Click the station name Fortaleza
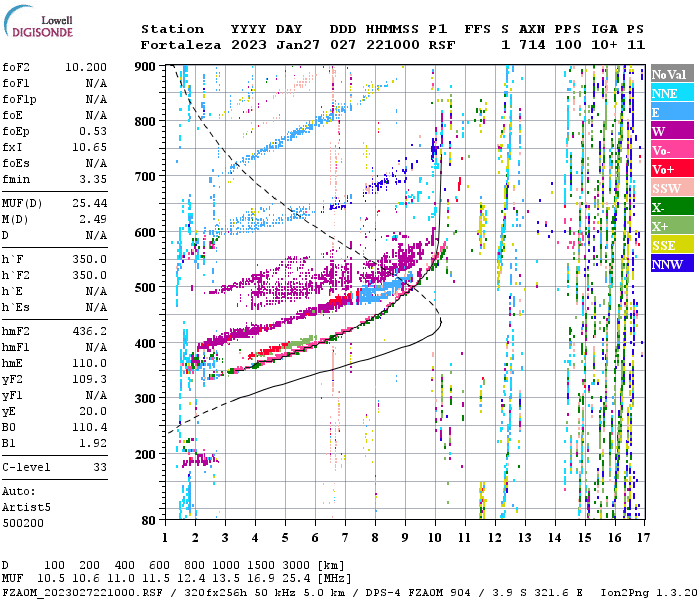 coord(181,45)
